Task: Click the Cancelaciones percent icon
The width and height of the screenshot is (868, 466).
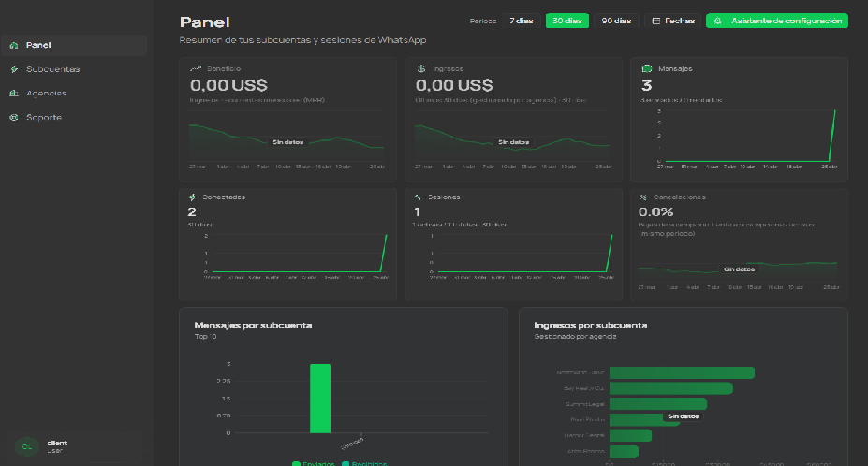Action: pos(643,197)
